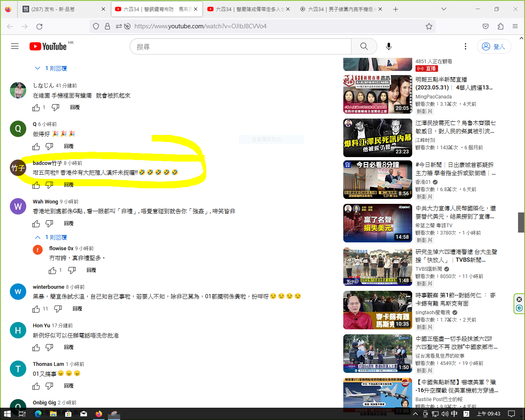Open the 今日必看8分鐘 video thumbnail
This screenshot has width=525, height=420.
tap(378, 180)
